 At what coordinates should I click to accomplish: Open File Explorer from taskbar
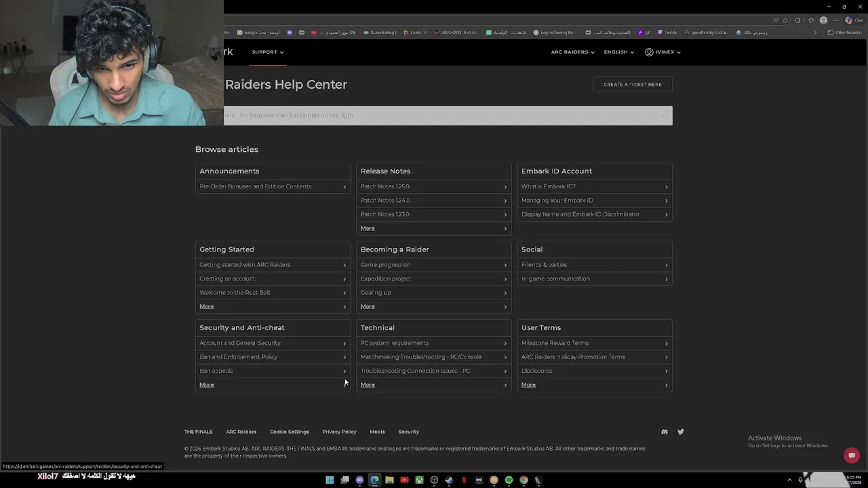click(389, 480)
